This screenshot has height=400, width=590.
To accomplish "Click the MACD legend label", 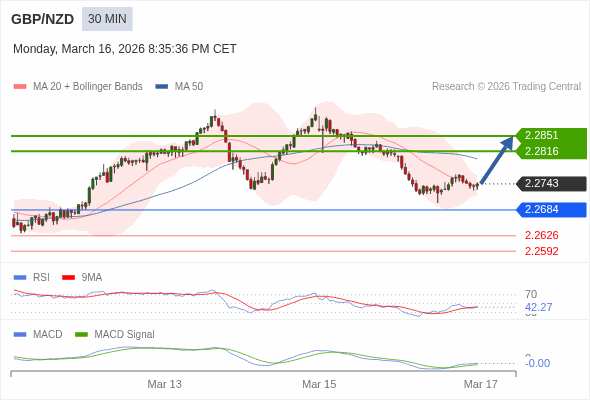I will tap(48, 335).
